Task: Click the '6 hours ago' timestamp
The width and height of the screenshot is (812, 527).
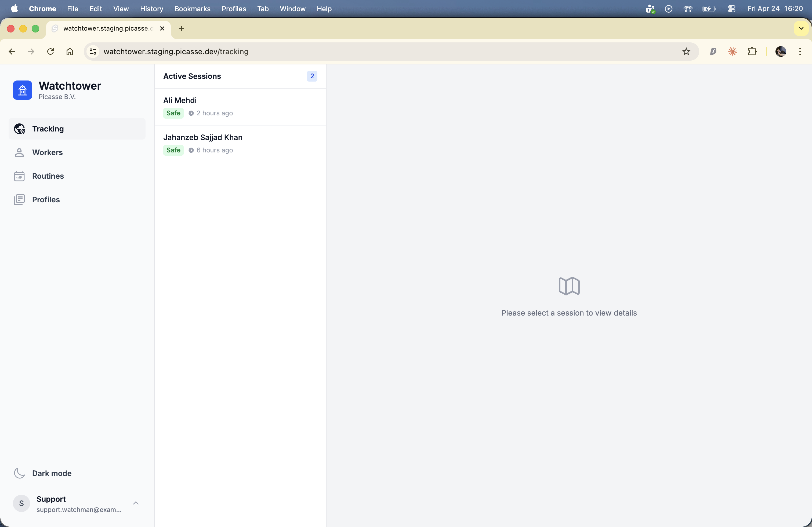Action: (x=215, y=150)
